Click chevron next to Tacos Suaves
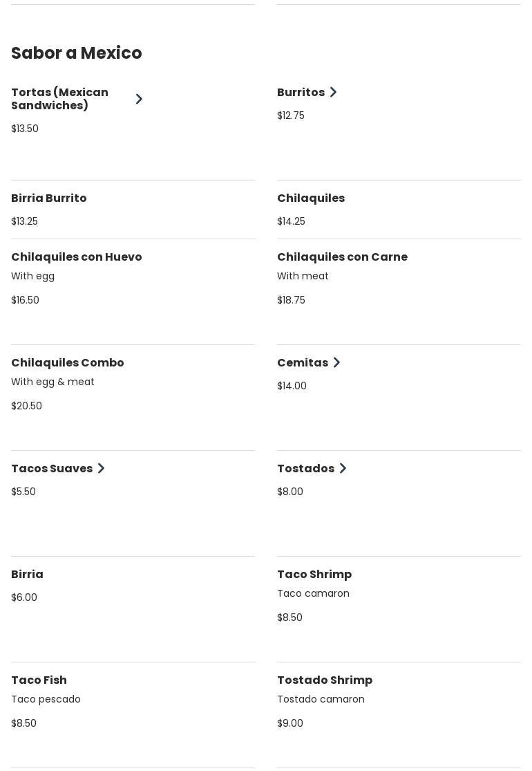Viewport: 532px width, 771px height. 101,468
